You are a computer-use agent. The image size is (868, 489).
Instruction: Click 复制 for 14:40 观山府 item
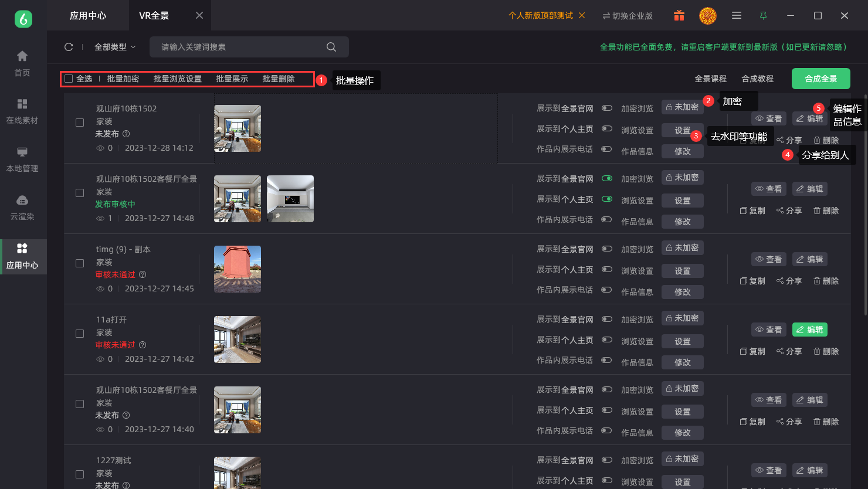click(x=752, y=422)
